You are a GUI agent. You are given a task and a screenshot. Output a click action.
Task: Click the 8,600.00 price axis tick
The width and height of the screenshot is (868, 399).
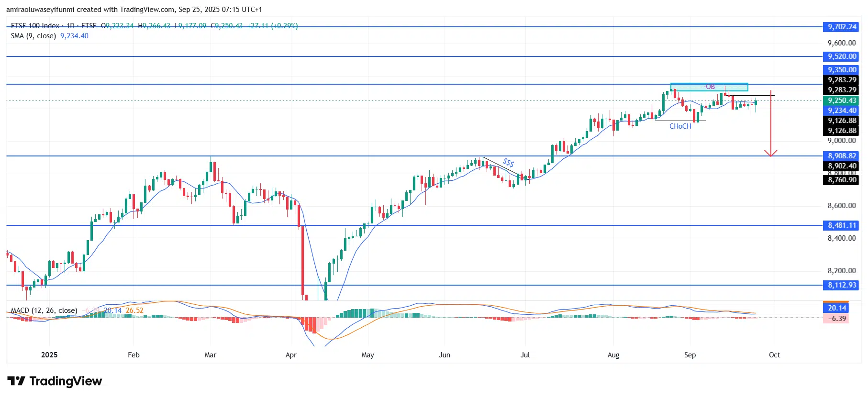pyautogui.click(x=842, y=206)
